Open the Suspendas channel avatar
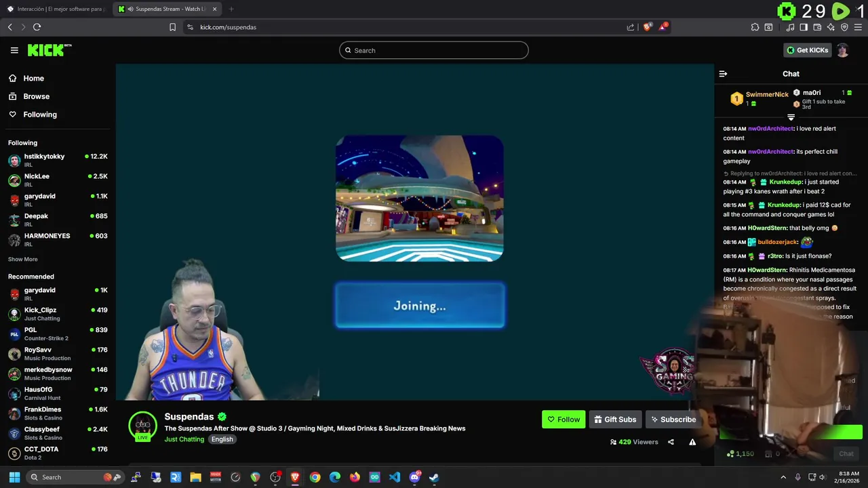The width and height of the screenshot is (868, 488). pos(142,426)
